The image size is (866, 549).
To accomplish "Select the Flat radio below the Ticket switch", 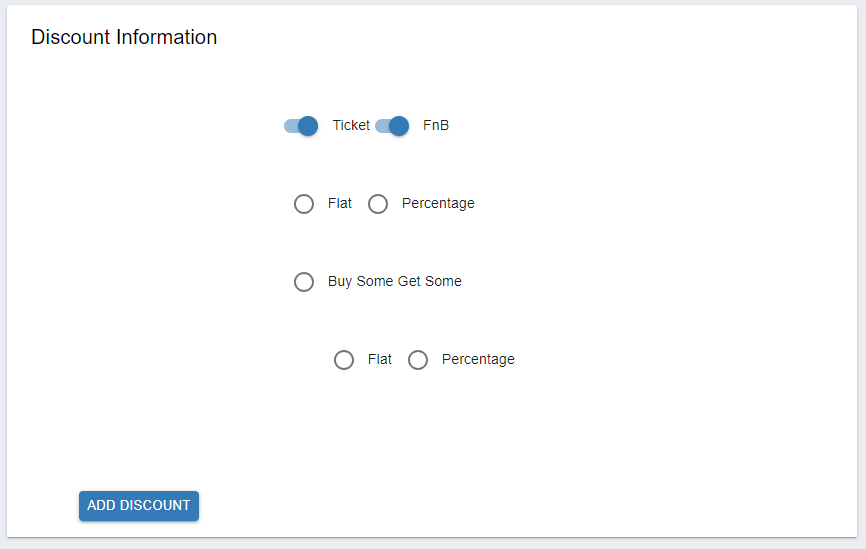I will (304, 204).
